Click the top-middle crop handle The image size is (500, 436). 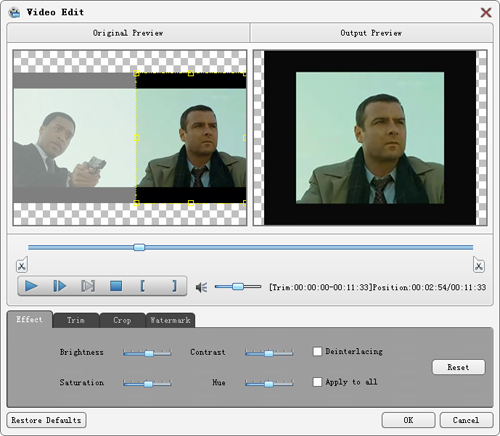[x=191, y=73]
